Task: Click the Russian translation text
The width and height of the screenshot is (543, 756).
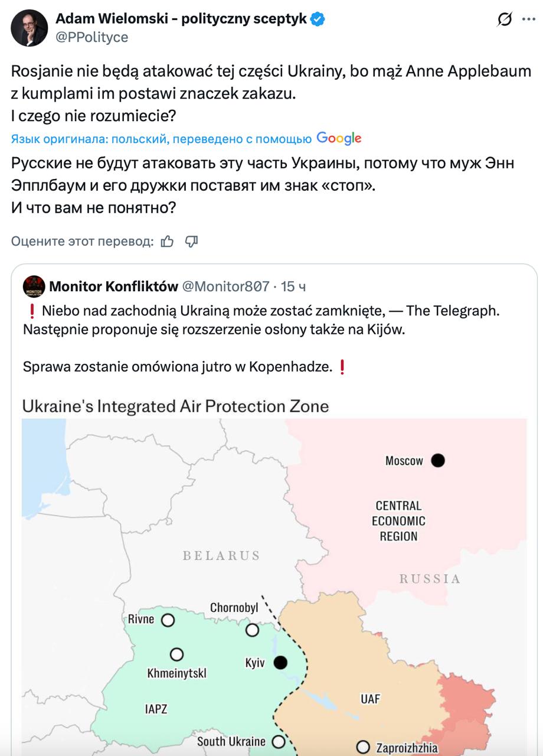Action: pyautogui.click(x=262, y=185)
